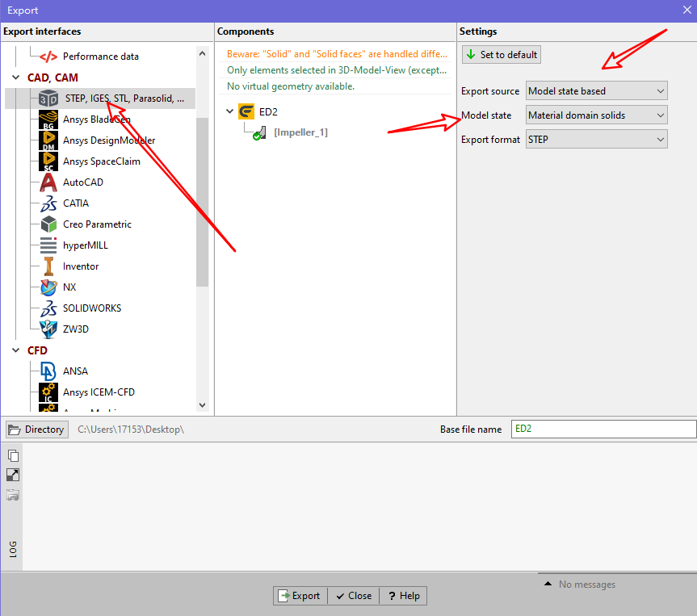This screenshot has height=616, width=697.
Task: Click the Close button
Action: 354,596
